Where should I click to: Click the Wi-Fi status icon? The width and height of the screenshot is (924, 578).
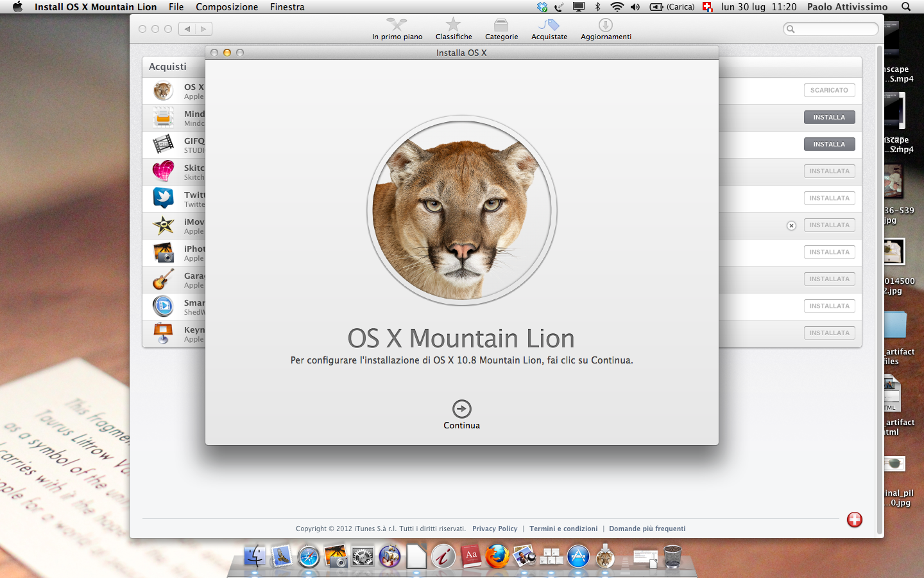(x=617, y=7)
